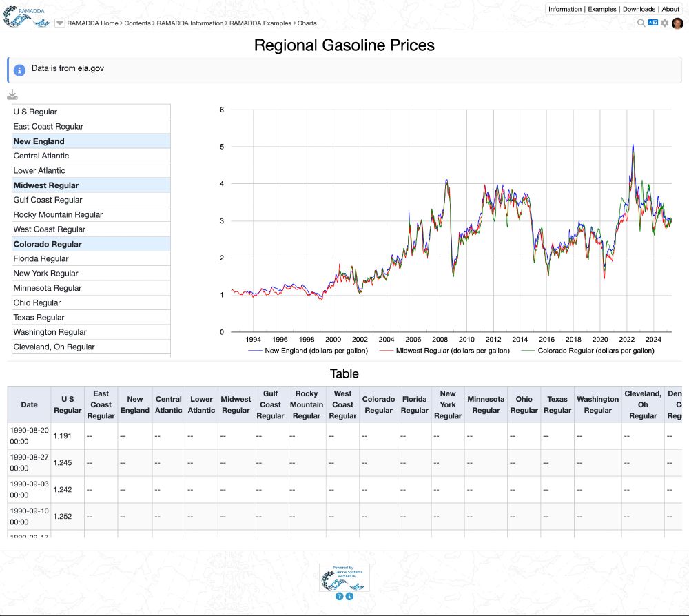This screenshot has height=616, width=689.
Task: Click the 'Powered by Geode Systems RAMADDA' footer logo
Action: tap(344, 578)
